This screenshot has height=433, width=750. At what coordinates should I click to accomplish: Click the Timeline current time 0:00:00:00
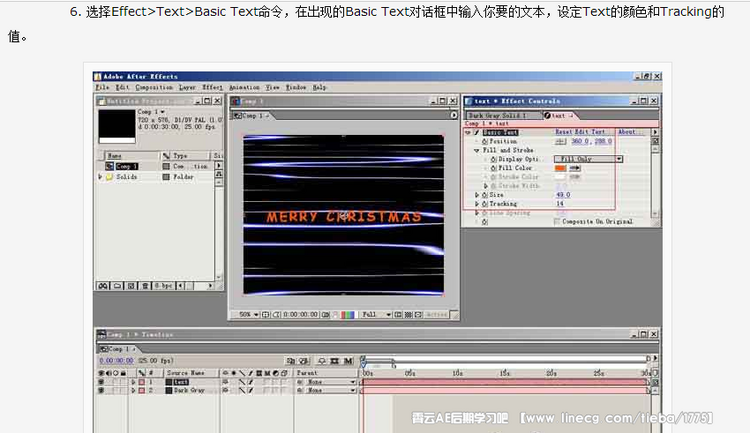117,360
